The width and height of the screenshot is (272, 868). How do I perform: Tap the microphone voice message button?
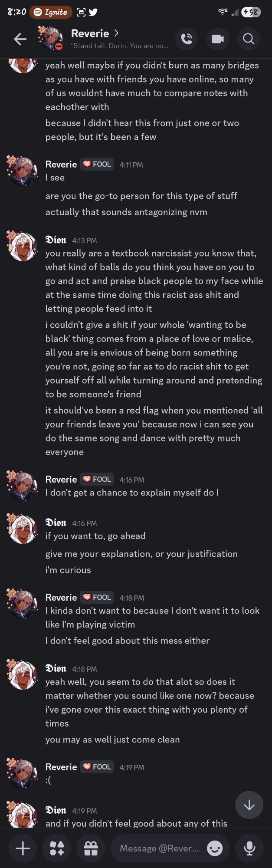pyautogui.click(x=249, y=848)
